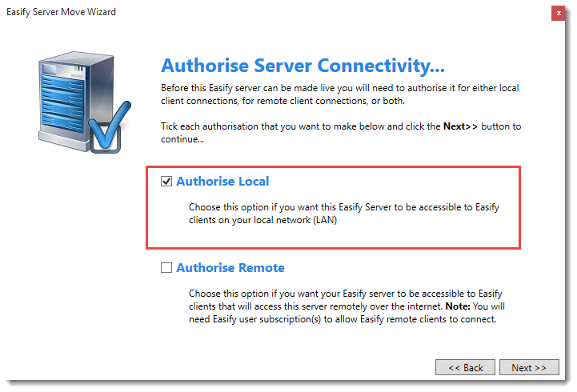Screen dimensions: 577x392
Task: Select the Authorise Server Connectivity heading
Action: 303,66
